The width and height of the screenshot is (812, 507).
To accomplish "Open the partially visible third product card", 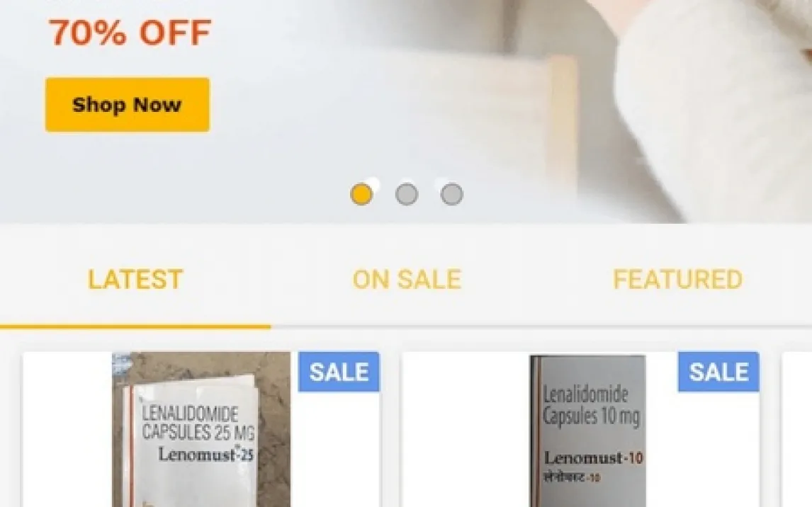I will pyautogui.click(x=797, y=429).
